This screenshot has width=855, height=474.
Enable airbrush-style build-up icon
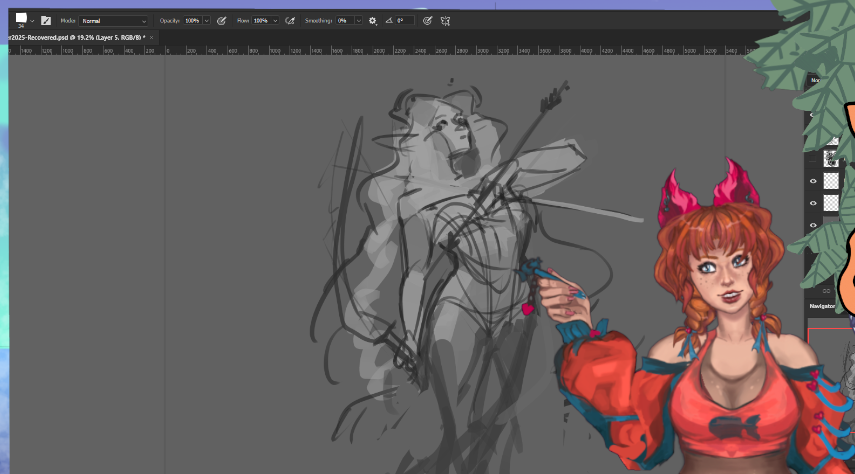pyautogui.click(x=290, y=21)
